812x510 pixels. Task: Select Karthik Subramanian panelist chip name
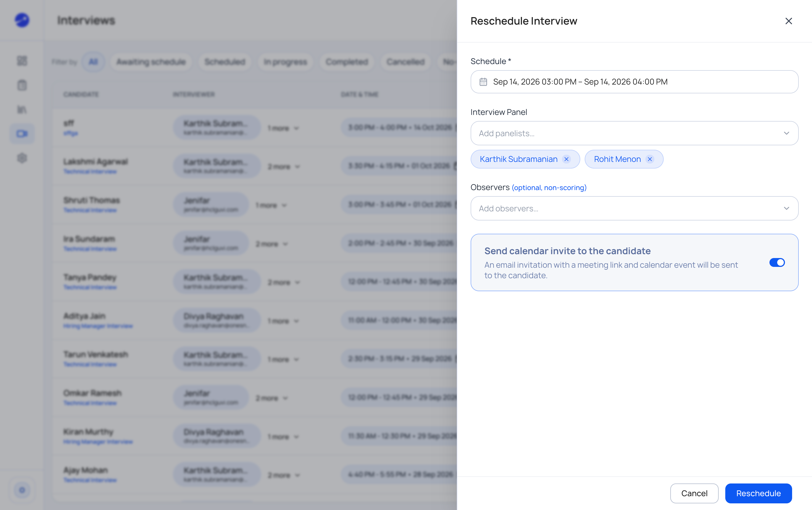[518, 159]
